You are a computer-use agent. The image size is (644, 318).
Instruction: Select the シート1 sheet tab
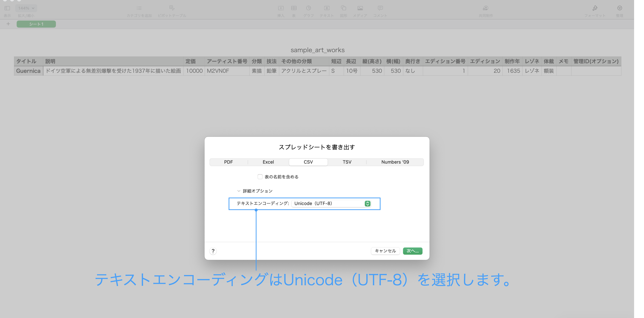pos(36,24)
